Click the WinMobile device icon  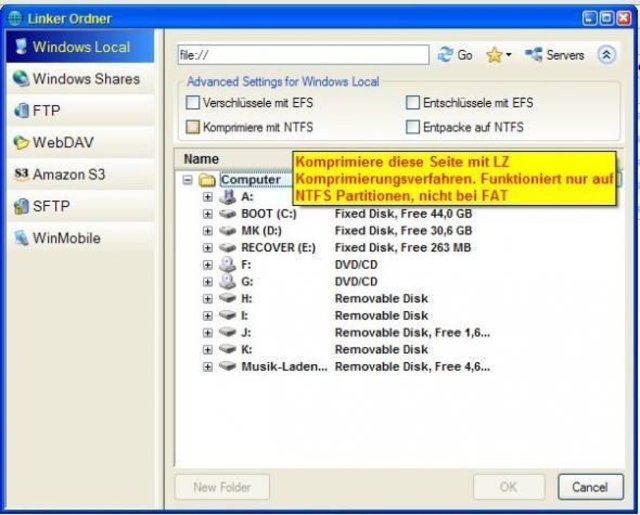(21, 238)
